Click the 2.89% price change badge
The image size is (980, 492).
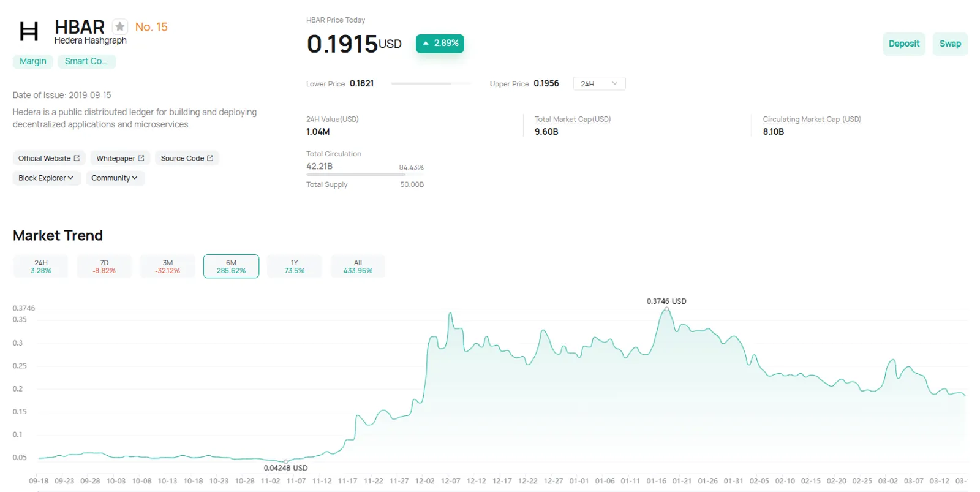click(x=440, y=44)
